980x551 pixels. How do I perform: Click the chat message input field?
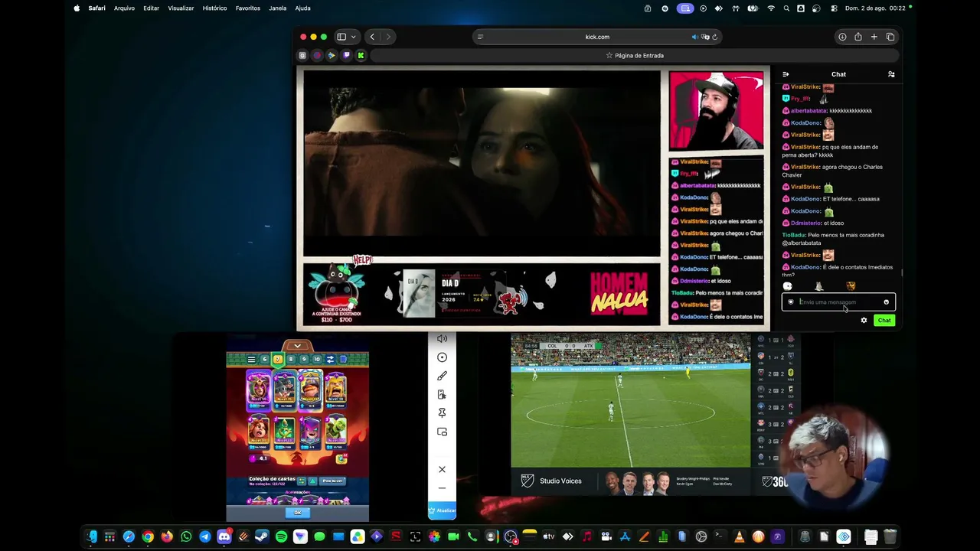pos(838,302)
